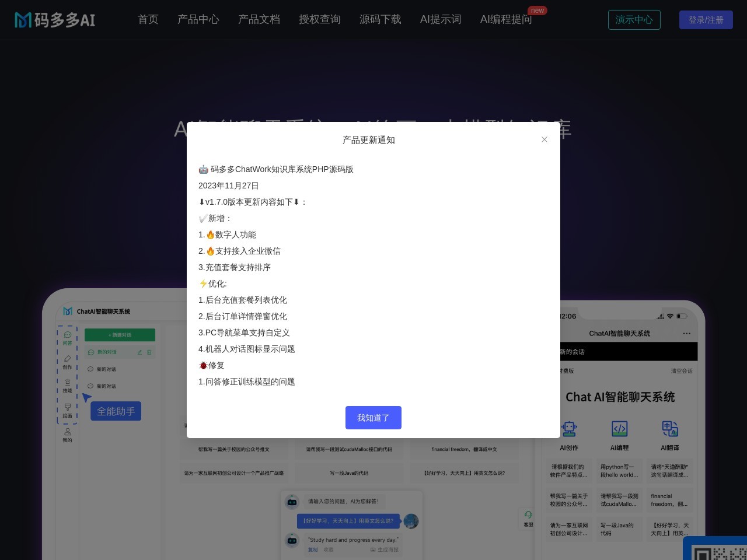Viewport: 747px width, 560px height.
Task: Click the line 3.PC导航菜单支持自定义
Action: click(244, 332)
